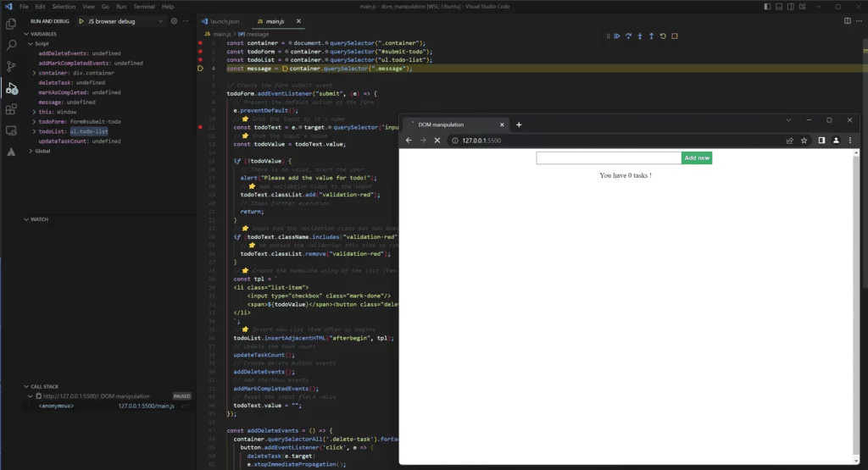Open the Extensions view
Screen dimensions: 868x470
[x=10, y=109]
